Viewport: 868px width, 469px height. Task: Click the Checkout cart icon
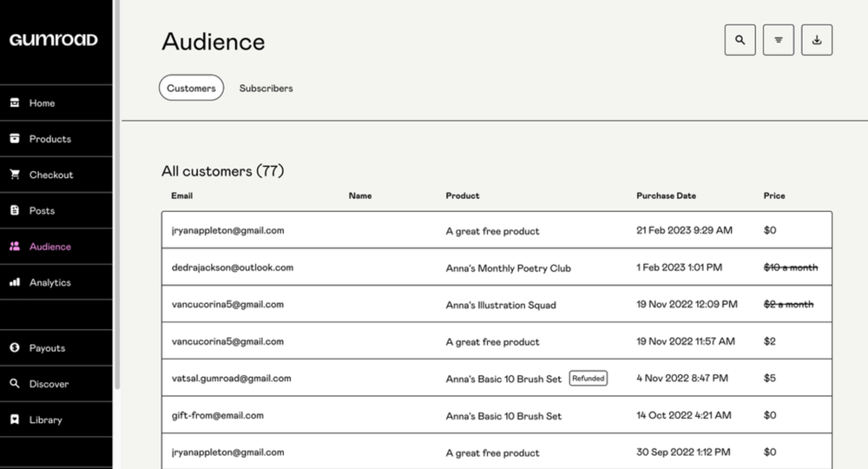15,175
